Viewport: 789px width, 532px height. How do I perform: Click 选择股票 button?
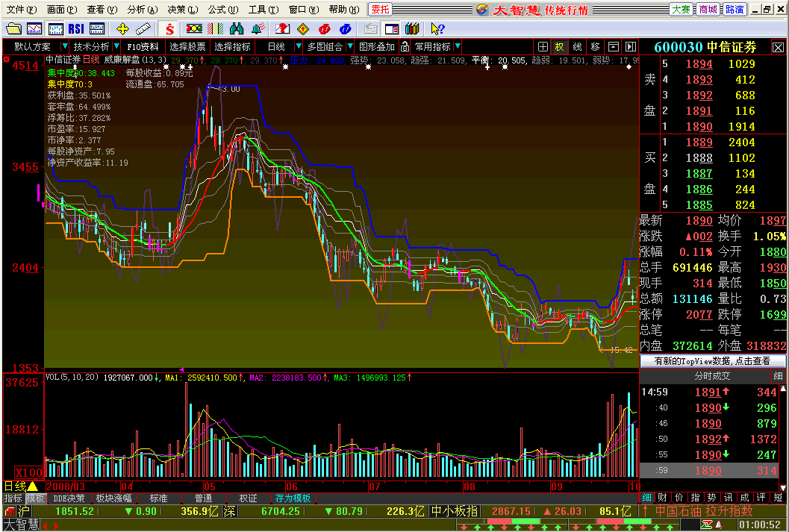tap(187, 47)
